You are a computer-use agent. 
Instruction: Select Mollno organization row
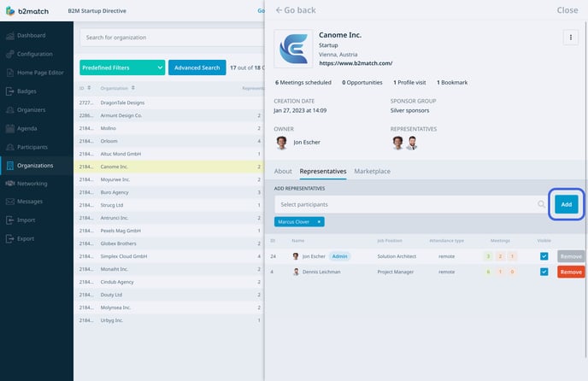point(169,128)
